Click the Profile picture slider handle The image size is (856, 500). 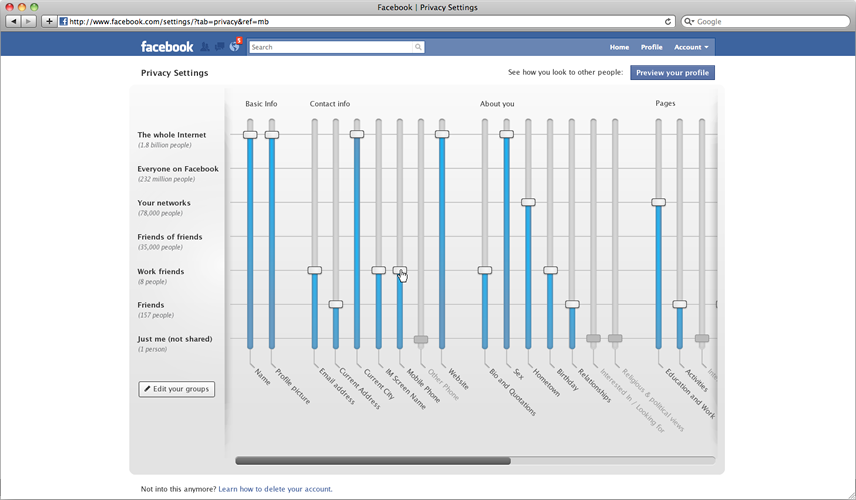point(272,135)
